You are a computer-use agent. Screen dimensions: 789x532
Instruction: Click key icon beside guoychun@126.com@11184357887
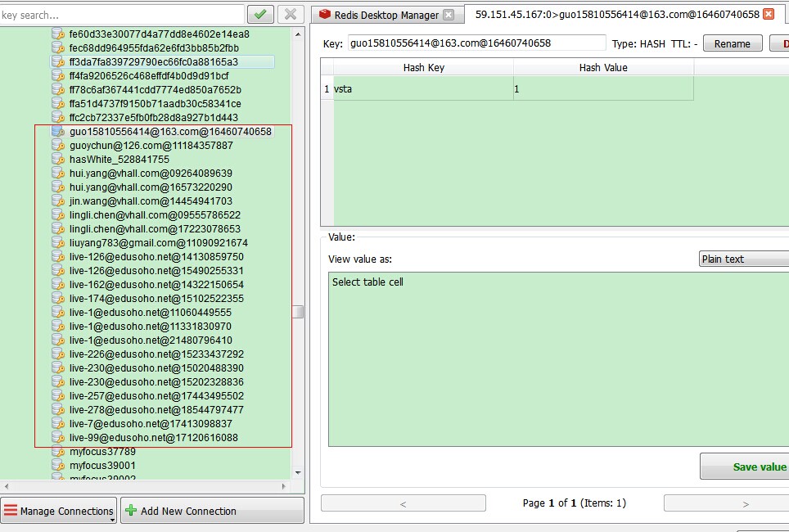tap(58, 146)
